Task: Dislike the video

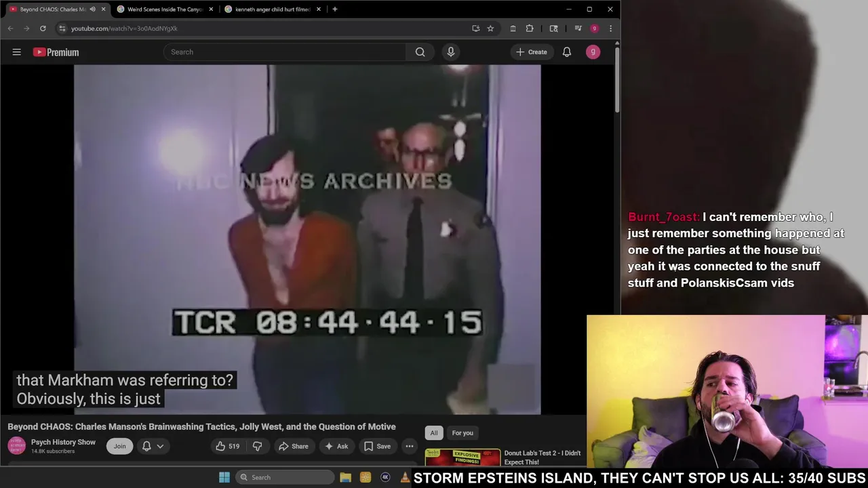Action: coord(257,446)
